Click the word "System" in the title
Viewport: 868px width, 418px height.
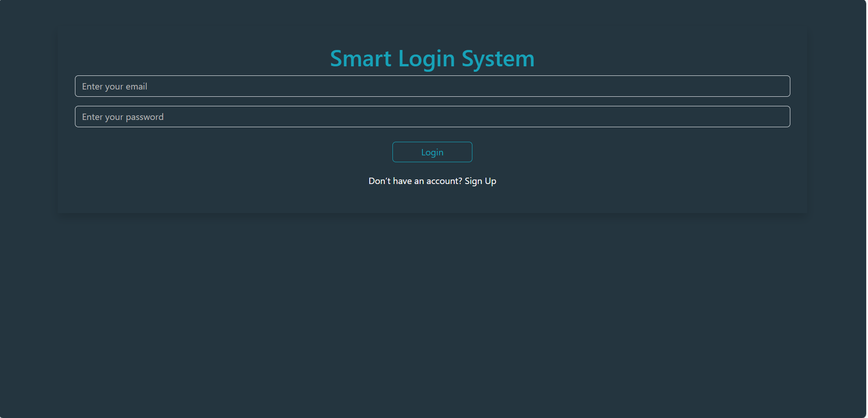tap(498, 59)
